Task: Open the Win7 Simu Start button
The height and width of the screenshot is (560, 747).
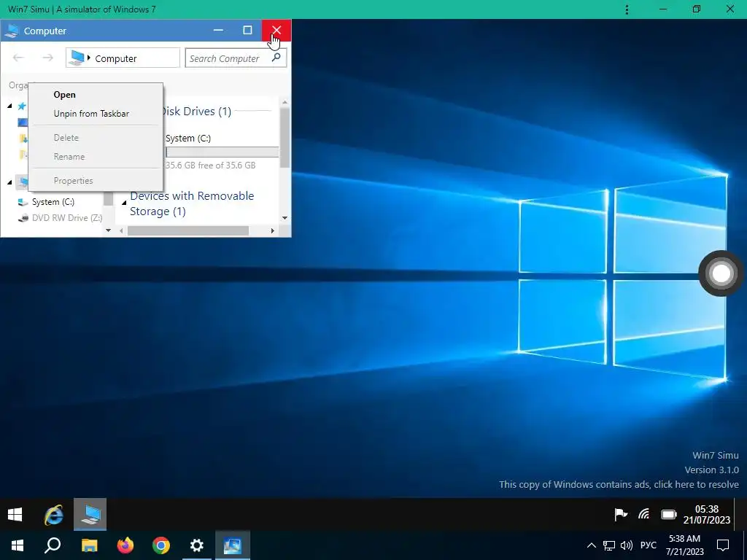Action: (15, 514)
